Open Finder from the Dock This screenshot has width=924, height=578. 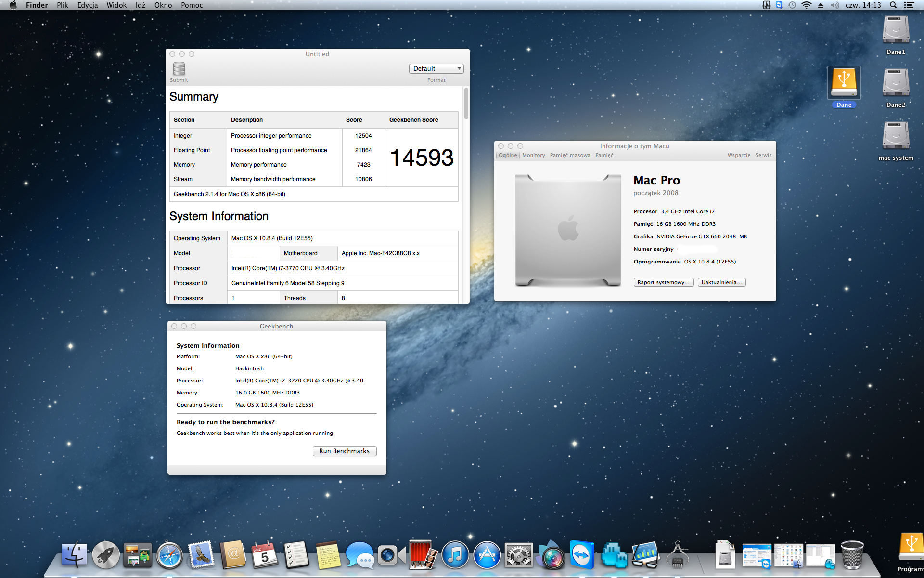coord(74,554)
